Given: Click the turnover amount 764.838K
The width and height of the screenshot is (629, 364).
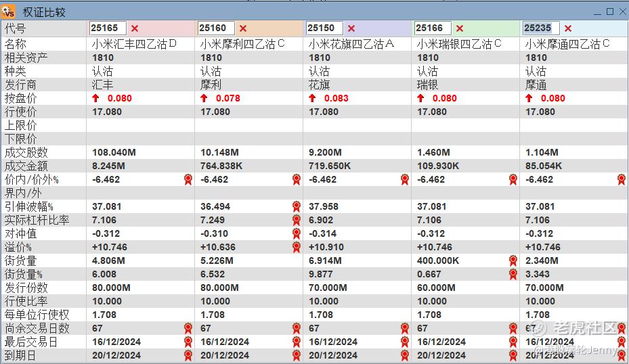Looking at the screenshot, I should click(221, 166).
